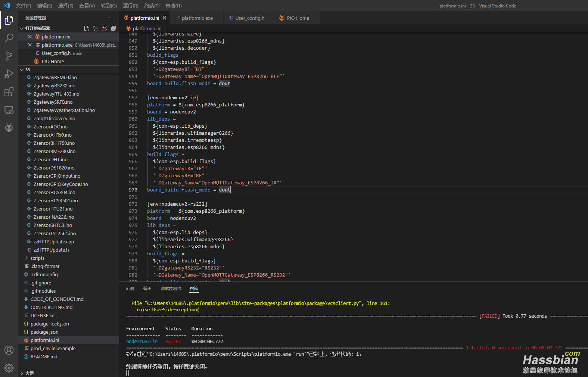Select PIO Home in open editors
Viewport: 588px width, 377px height.
click(53, 61)
